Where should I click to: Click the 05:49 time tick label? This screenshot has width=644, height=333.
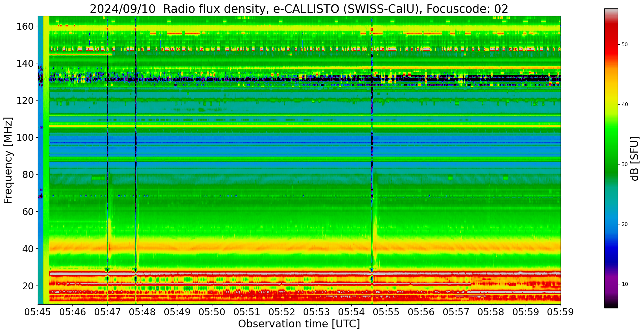(177, 312)
